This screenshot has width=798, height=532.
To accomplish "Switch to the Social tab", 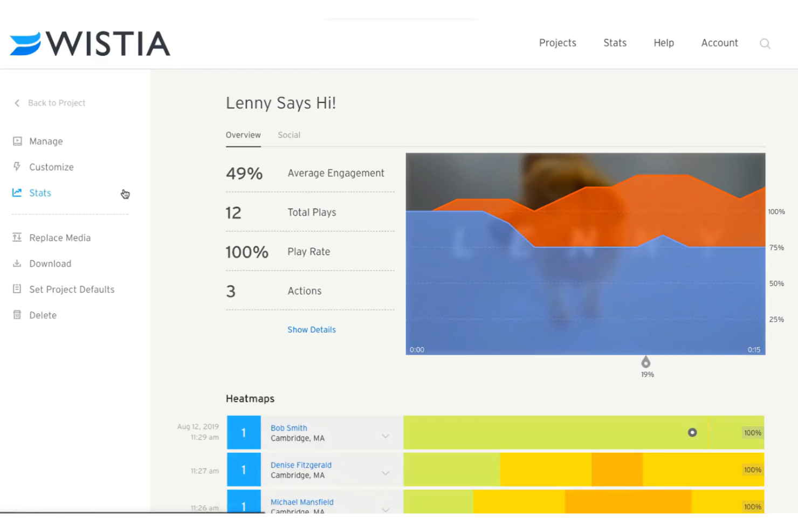I will pos(289,135).
